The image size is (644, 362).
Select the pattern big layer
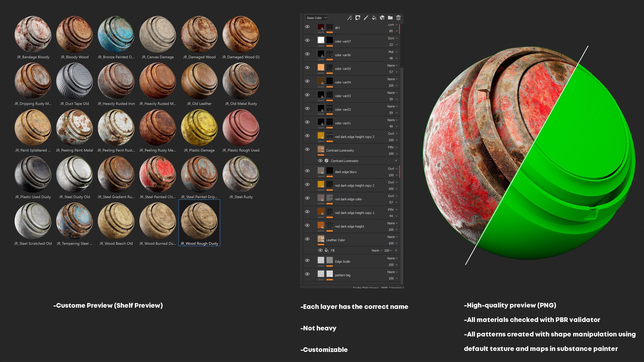(x=342, y=275)
